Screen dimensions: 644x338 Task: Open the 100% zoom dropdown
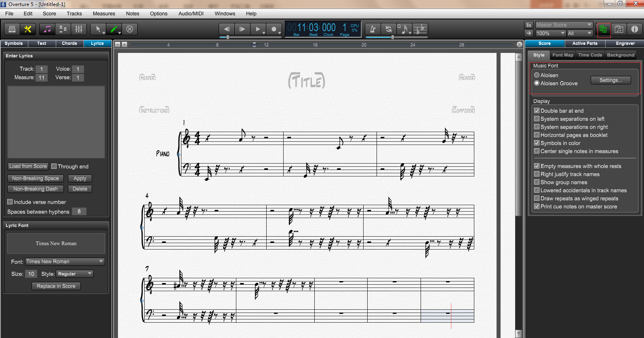550,34
